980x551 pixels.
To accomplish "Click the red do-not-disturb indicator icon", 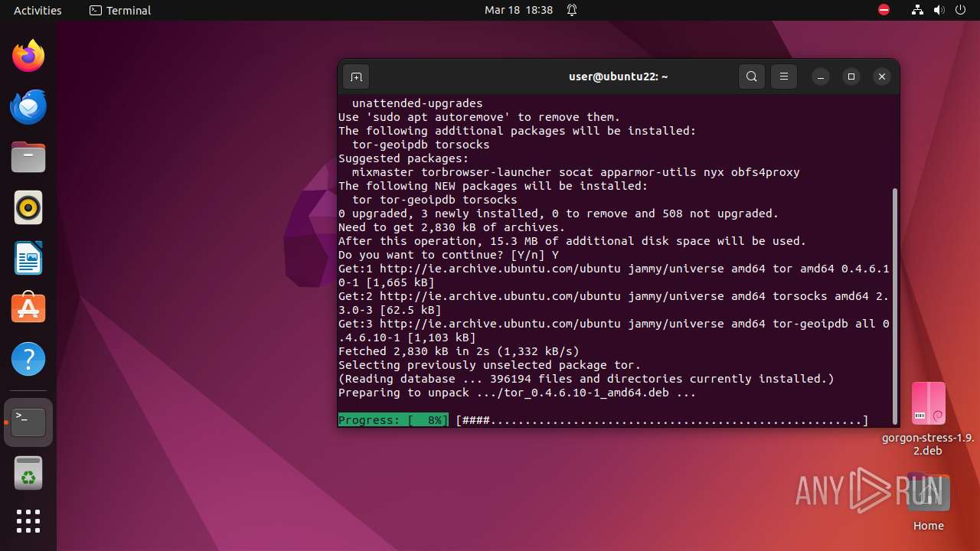I will click(x=884, y=10).
